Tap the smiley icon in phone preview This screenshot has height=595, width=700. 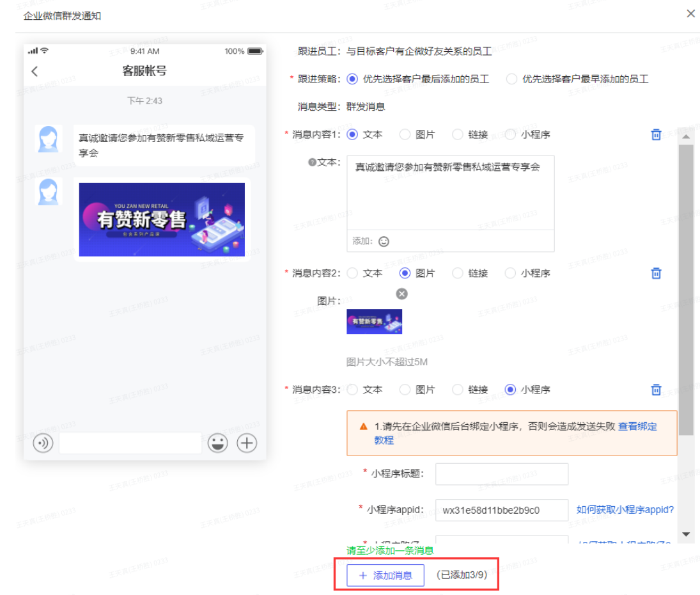click(217, 443)
